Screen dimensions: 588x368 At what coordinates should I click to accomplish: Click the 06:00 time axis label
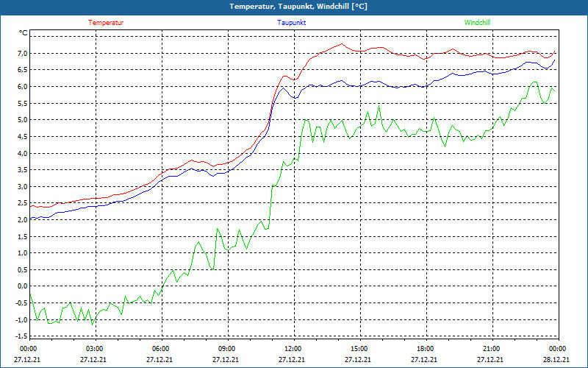(x=162, y=348)
